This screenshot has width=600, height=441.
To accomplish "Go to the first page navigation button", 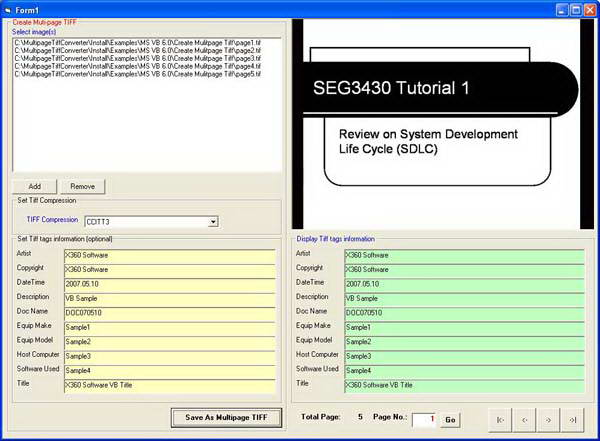I will click(x=501, y=420).
